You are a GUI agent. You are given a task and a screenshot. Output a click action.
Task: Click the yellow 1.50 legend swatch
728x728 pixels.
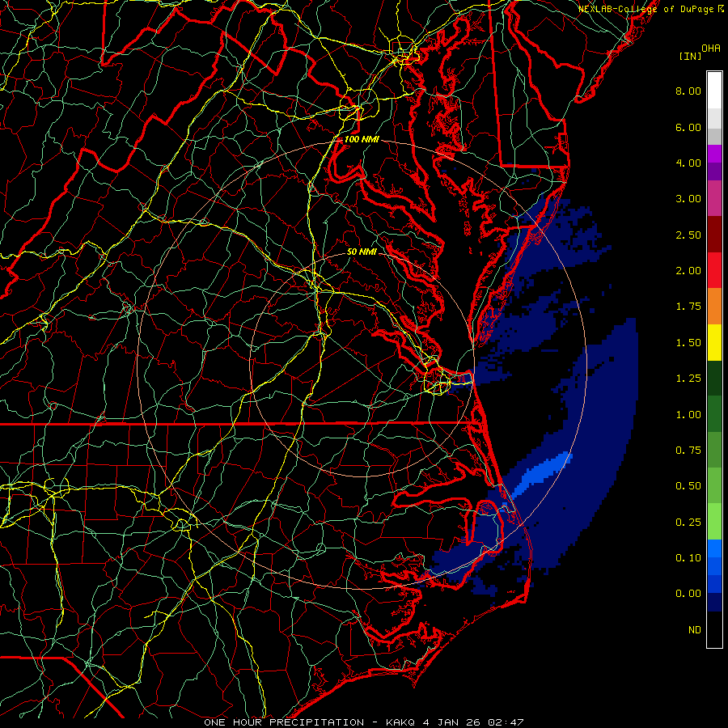point(714,343)
